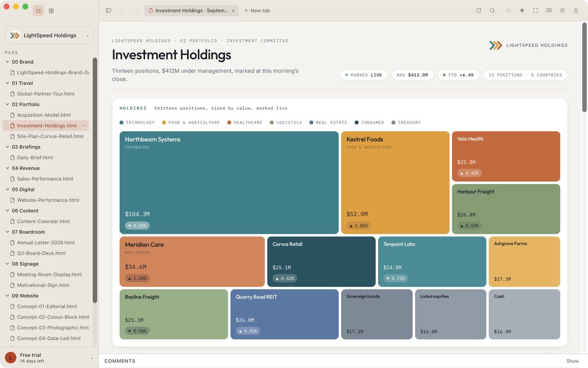The width and height of the screenshot is (588, 368).
Task: Collapse the 04 Revenue folder
Action: tap(8, 168)
